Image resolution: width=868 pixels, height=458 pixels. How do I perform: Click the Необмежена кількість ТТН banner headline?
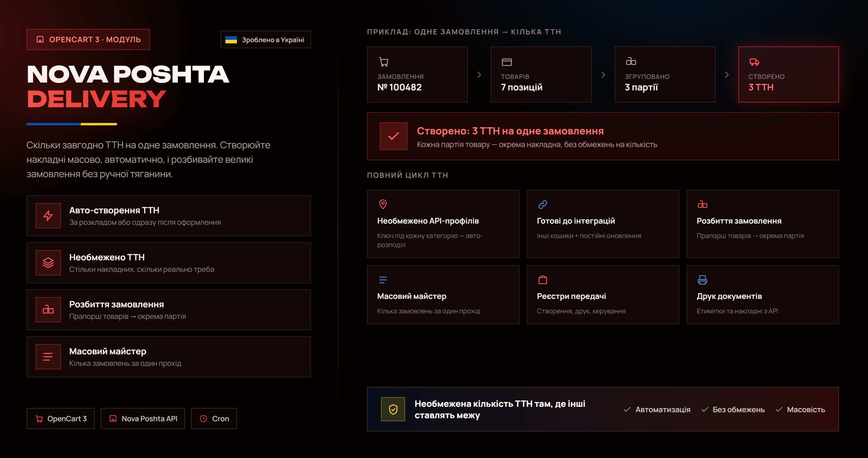pyautogui.click(x=500, y=409)
